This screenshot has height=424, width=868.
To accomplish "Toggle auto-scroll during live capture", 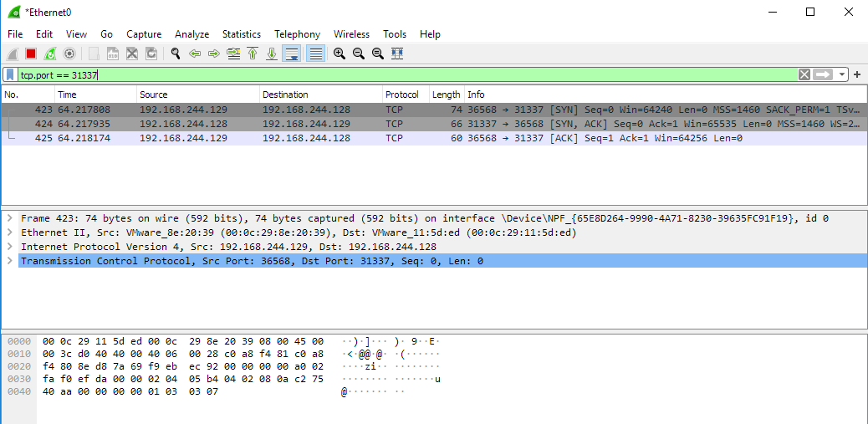I will pos(292,54).
